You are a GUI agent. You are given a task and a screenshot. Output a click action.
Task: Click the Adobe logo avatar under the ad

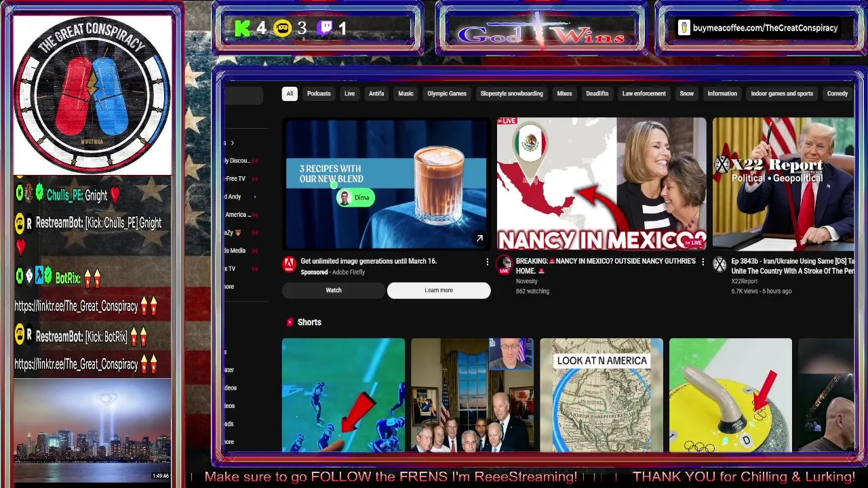[290, 264]
